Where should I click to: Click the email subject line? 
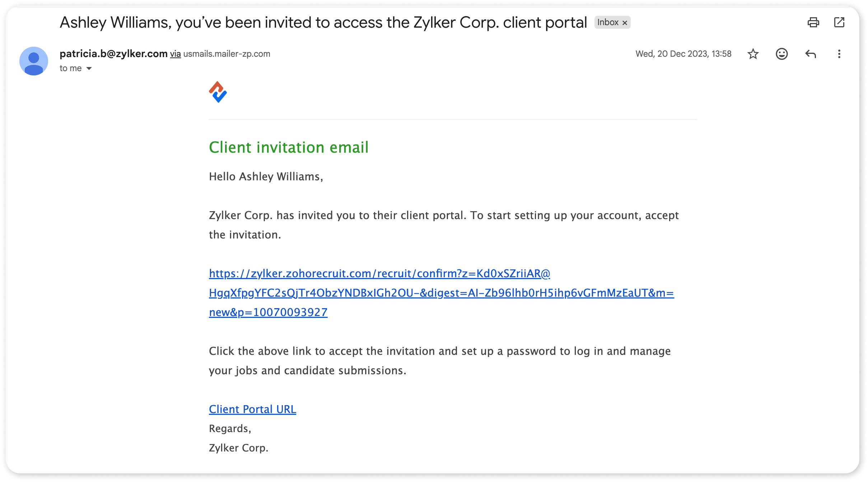(323, 23)
